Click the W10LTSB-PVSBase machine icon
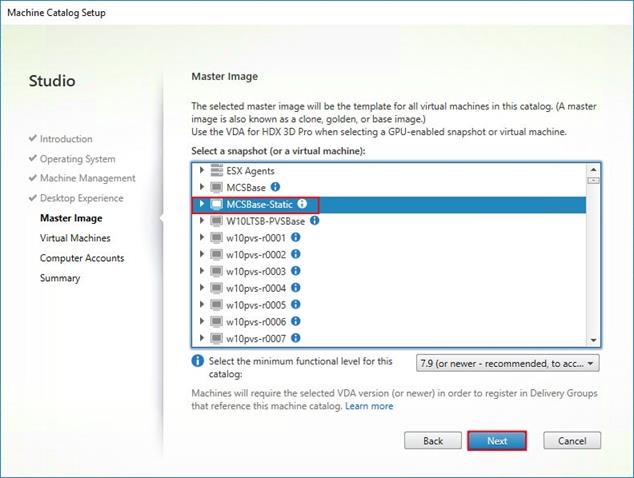Screen dimensions: 634x478 click(217, 221)
